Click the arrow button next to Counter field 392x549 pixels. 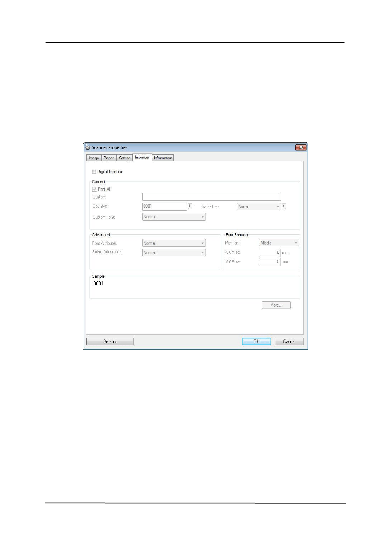[190, 206]
